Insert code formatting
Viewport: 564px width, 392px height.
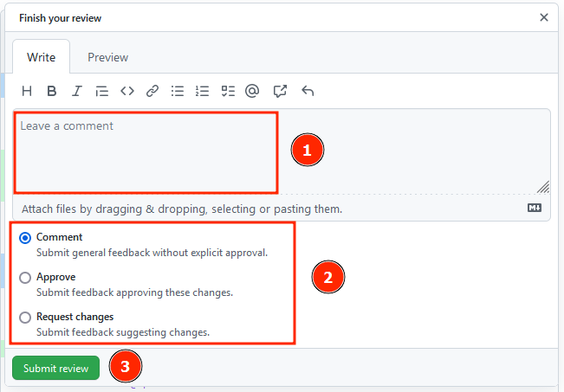[127, 91]
